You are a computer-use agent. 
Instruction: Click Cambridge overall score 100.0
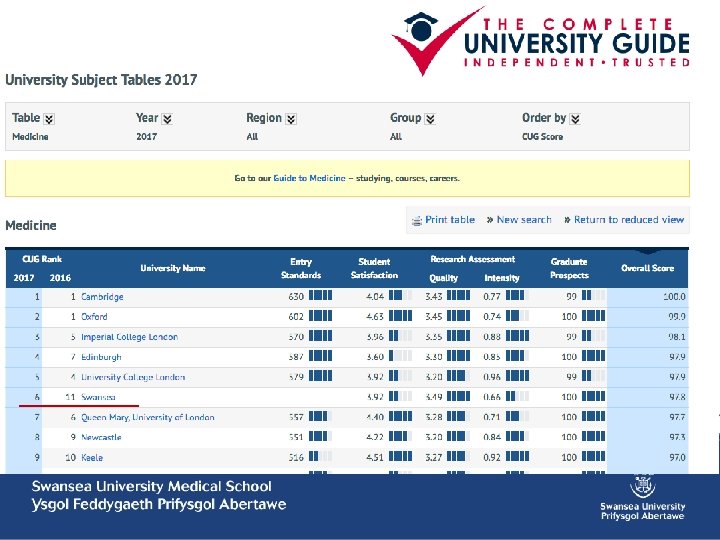click(674, 297)
